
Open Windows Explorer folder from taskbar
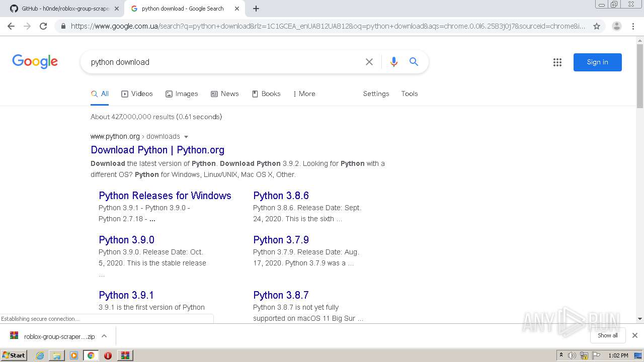57,355
